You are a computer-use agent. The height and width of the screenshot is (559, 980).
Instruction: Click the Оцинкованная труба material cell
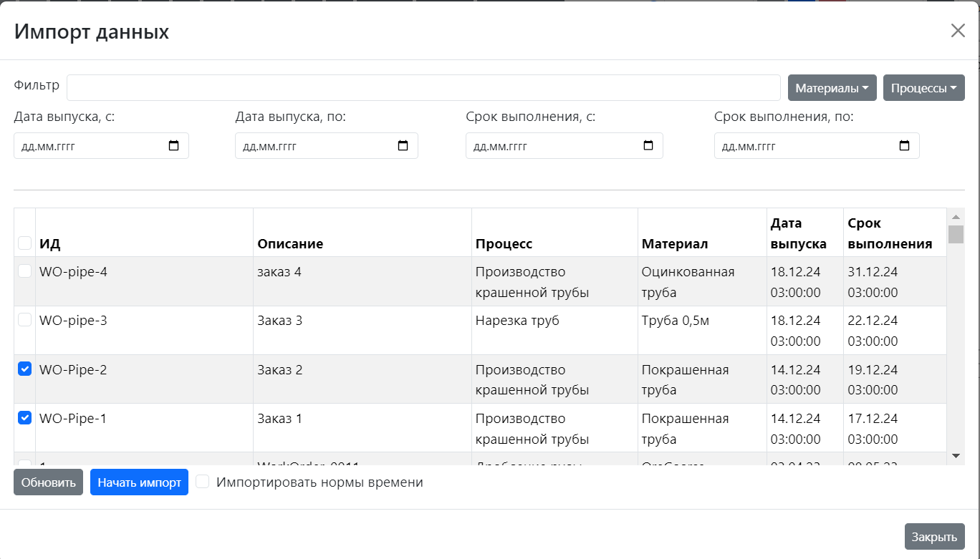pyautogui.click(x=702, y=281)
